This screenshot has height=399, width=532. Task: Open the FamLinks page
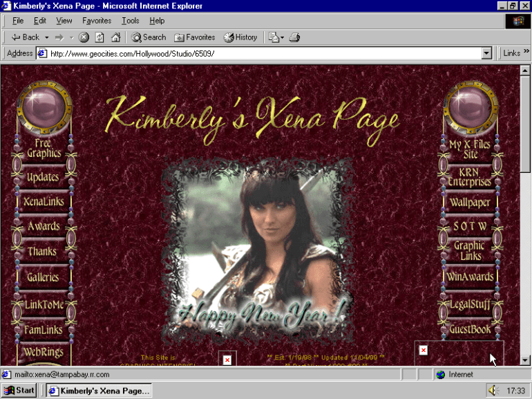click(44, 330)
